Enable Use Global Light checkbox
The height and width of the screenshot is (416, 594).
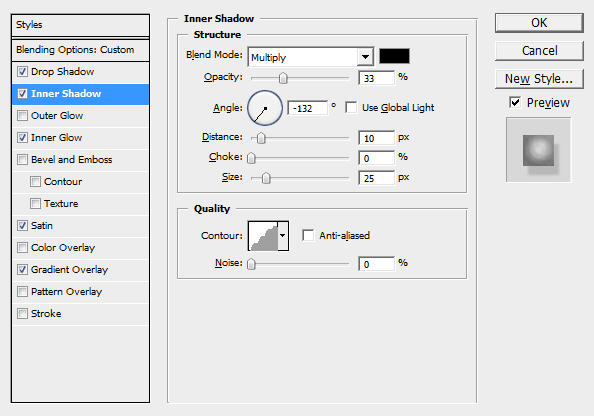tap(351, 108)
